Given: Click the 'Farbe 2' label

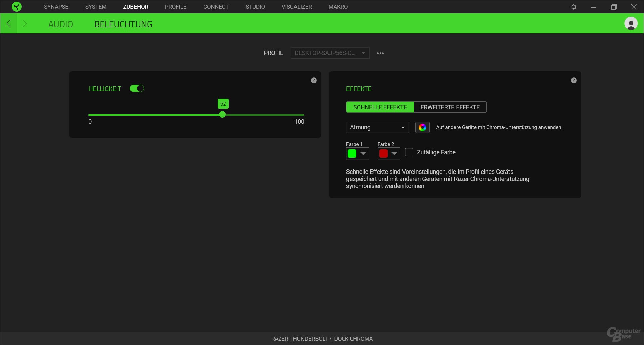Looking at the screenshot, I should click(386, 144).
